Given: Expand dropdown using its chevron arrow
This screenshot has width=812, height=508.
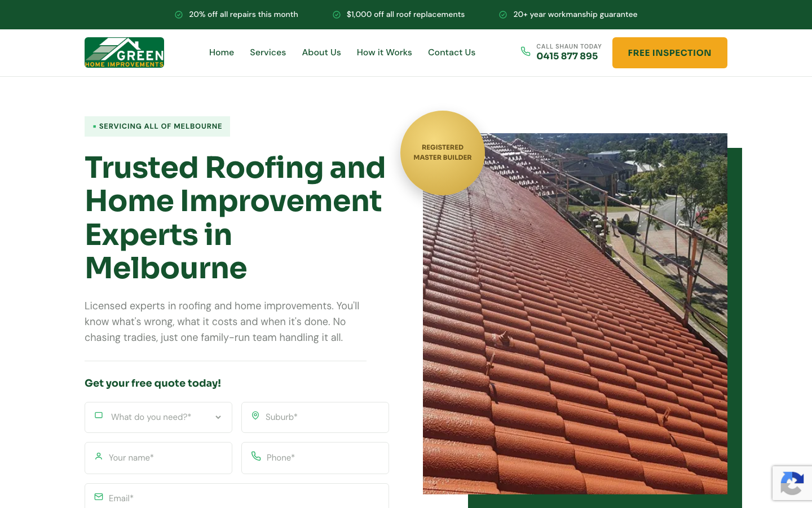Looking at the screenshot, I should pos(218,417).
